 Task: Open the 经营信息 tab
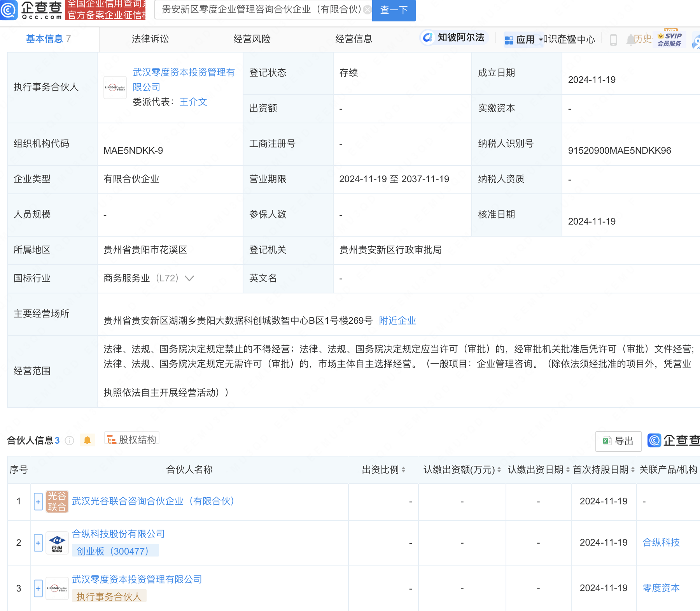coord(354,39)
